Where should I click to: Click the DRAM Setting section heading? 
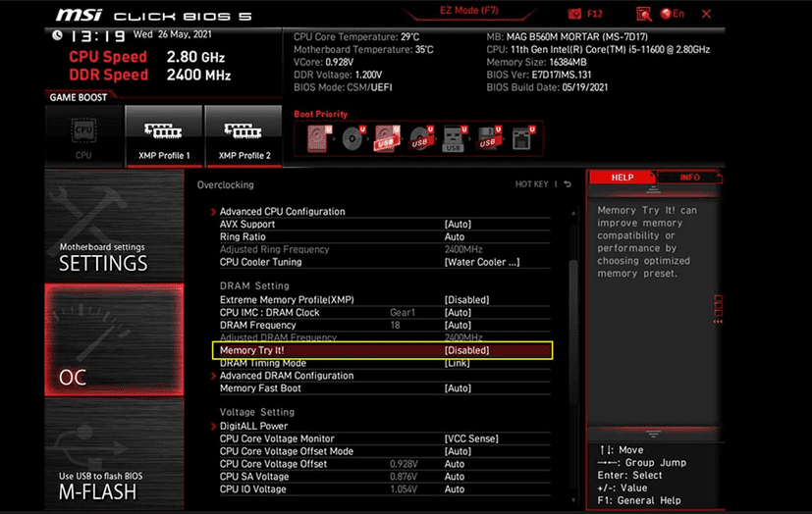(254, 286)
